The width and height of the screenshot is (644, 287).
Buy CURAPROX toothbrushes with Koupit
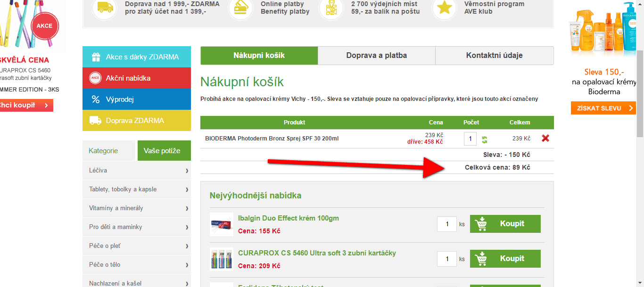505,259
